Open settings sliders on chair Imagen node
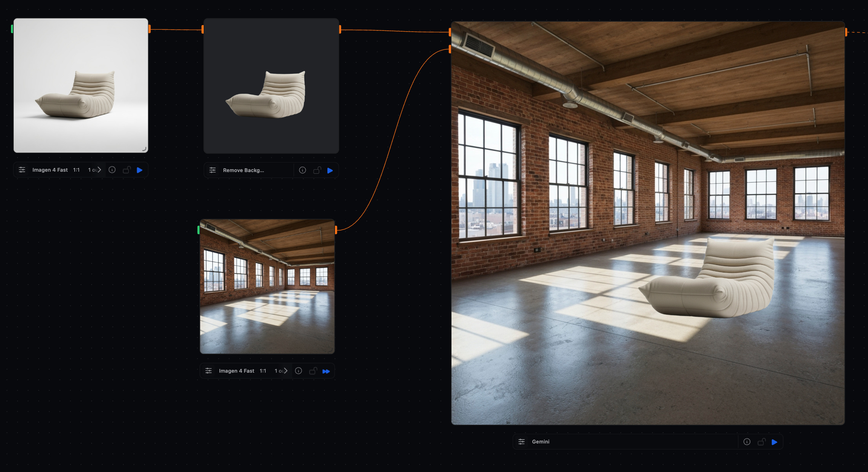Viewport: 868px width, 472px height. [22, 170]
